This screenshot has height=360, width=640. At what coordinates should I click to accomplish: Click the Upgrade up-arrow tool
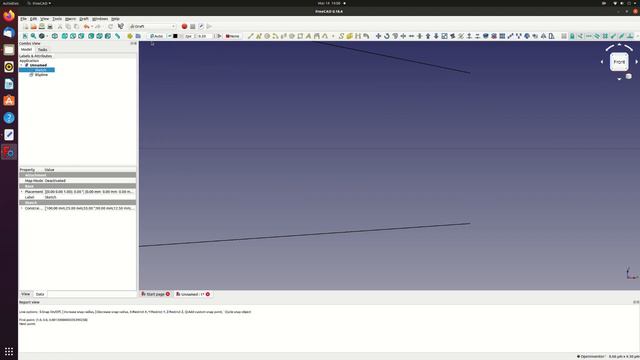(x=428, y=36)
